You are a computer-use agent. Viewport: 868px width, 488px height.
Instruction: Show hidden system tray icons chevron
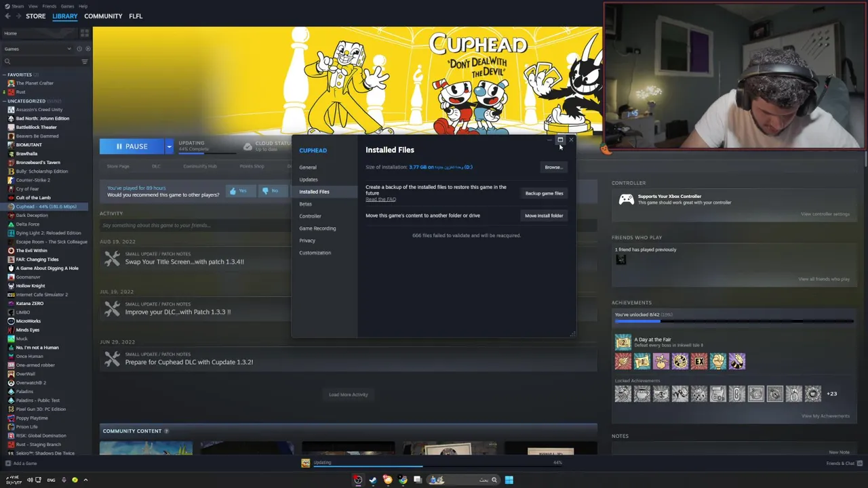click(85, 480)
